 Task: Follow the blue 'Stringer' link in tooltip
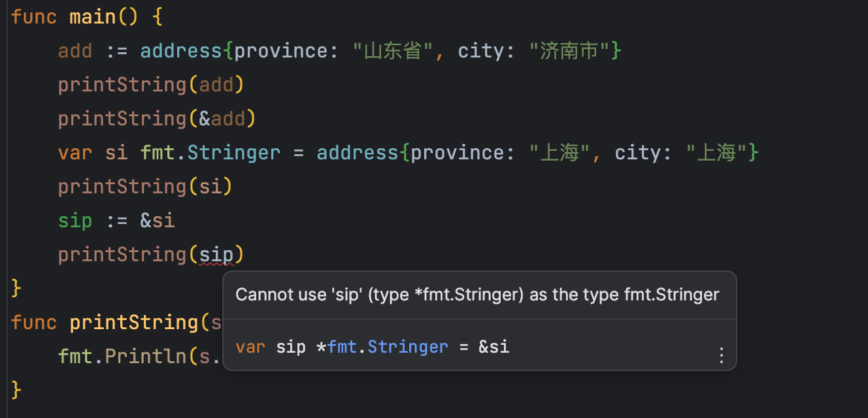408,346
